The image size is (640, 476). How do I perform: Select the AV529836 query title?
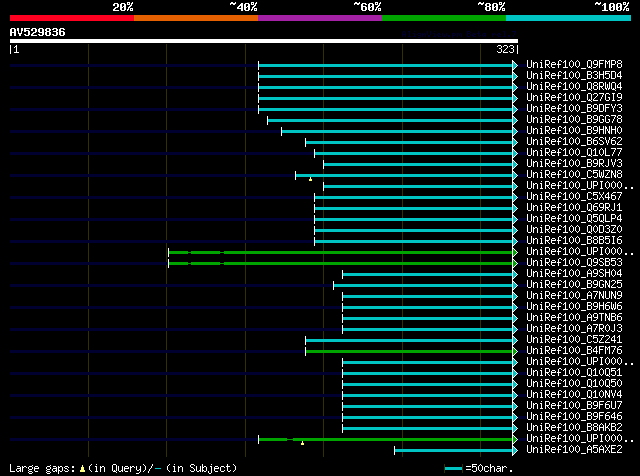pos(38,32)
